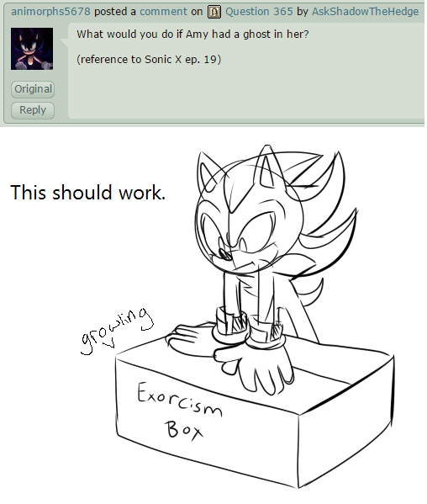Open the small deviation icon beside Question 365

(214, 13)
